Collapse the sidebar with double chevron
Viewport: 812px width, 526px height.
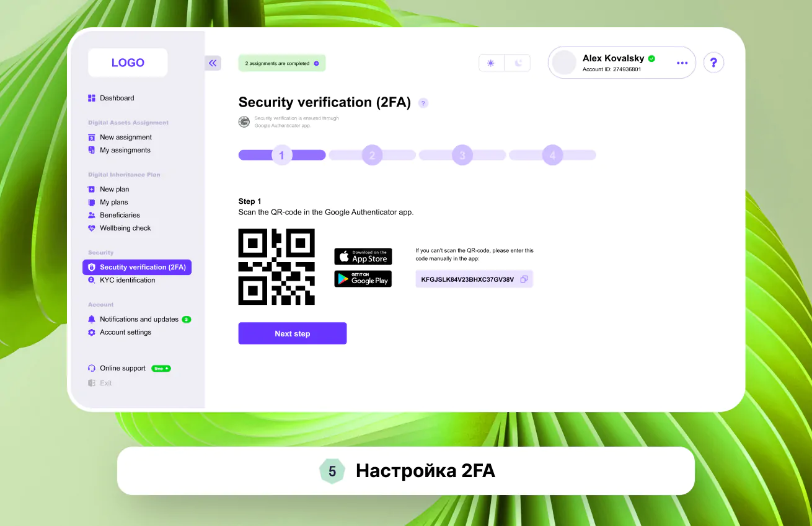(213, 63)
